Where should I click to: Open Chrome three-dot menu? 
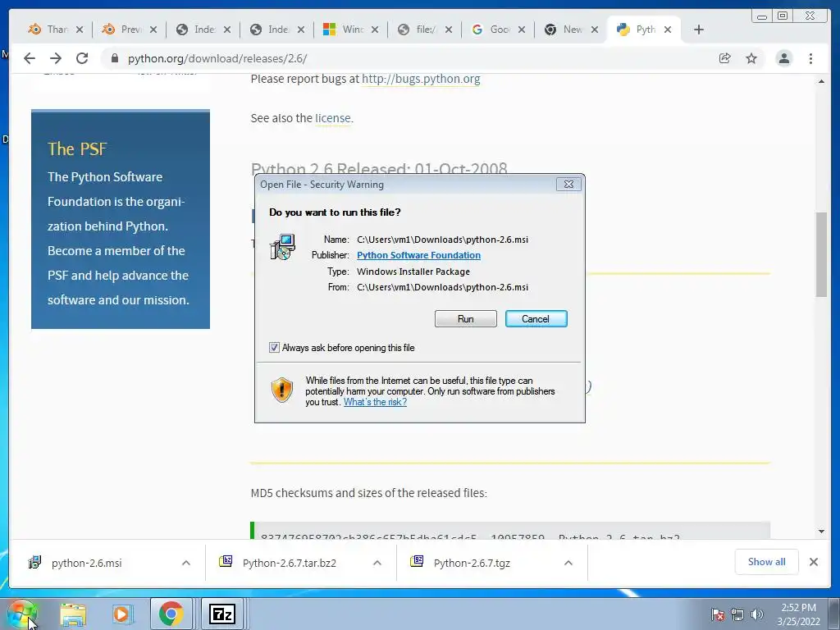(x=810, y=58)
